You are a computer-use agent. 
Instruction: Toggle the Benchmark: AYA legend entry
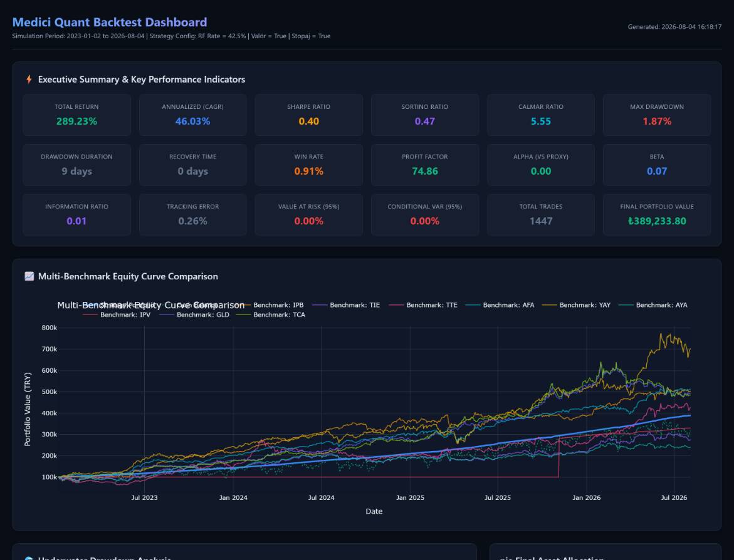coord(653,305)
